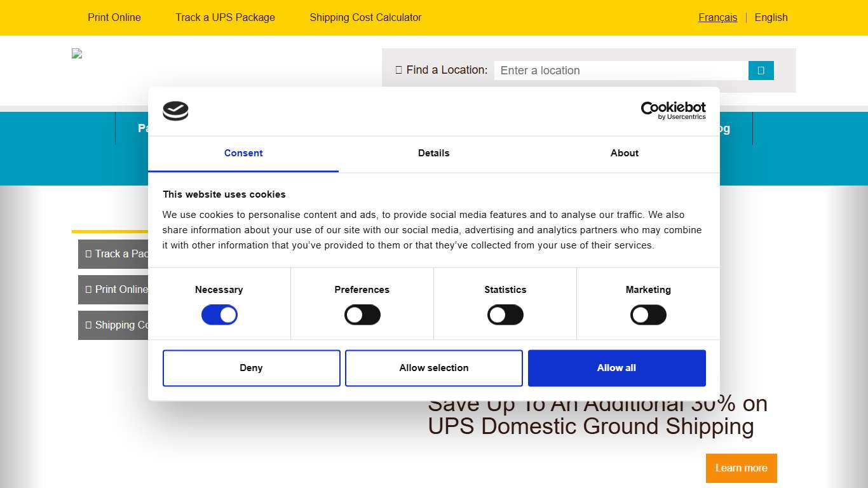868x488 pixels.
Task: Click the pin icon next to Find a Location
Action: (399, 70)
